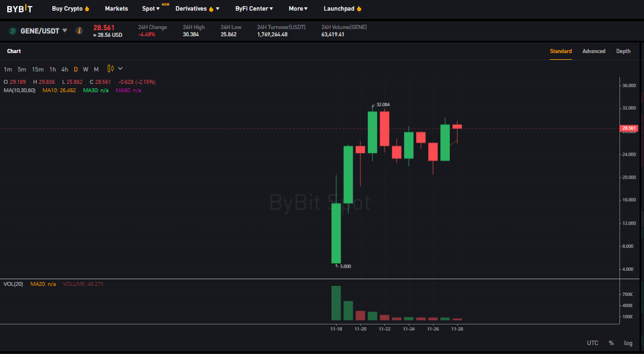Click the 32.084 high price marker
644x354 pixels.
click(383, 104)
